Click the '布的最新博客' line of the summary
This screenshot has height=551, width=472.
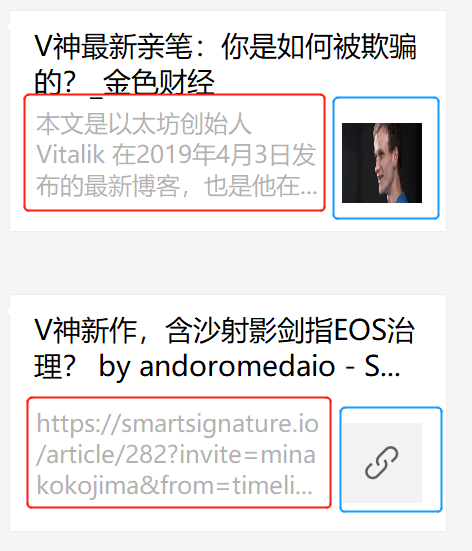point(108,186)
